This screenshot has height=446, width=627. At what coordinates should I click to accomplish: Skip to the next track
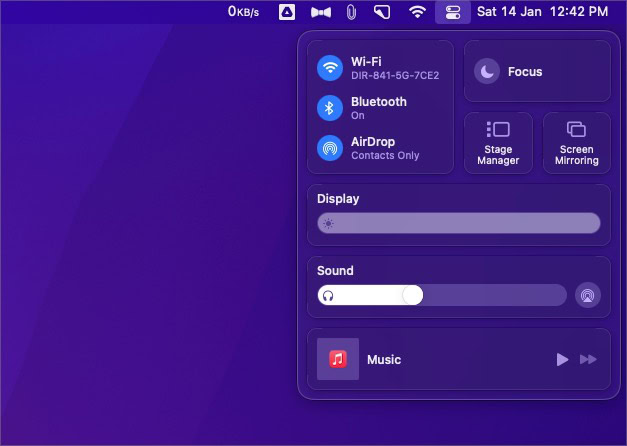click(588, 360)
